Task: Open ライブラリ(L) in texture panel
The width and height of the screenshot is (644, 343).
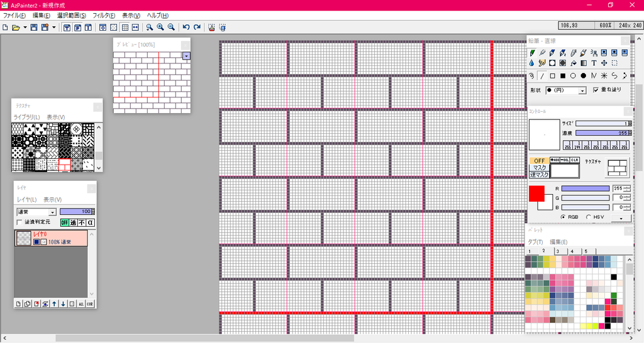Action: (26, 117)
